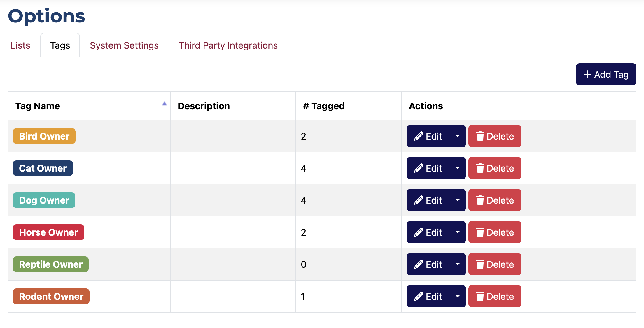The width and height of the screenshot is (644, 328).
Task: Switch to the Lists tab
Action: click(x=20, y=45)
